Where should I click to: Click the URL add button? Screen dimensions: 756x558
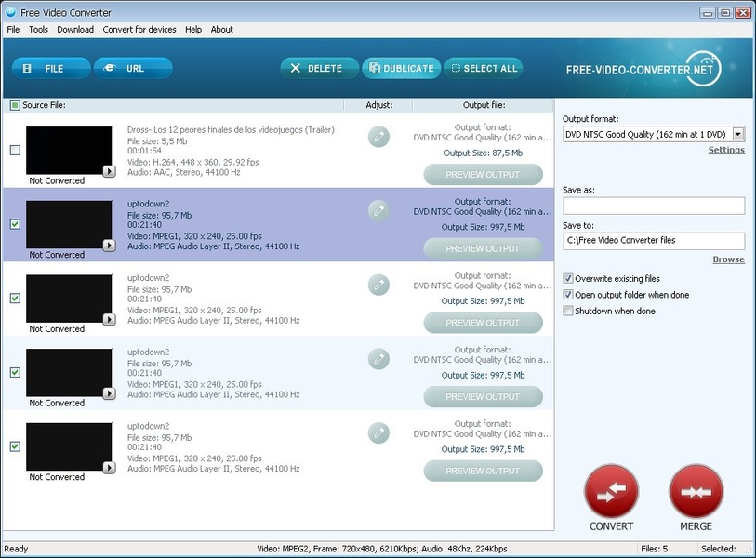[x=133, y=68]
